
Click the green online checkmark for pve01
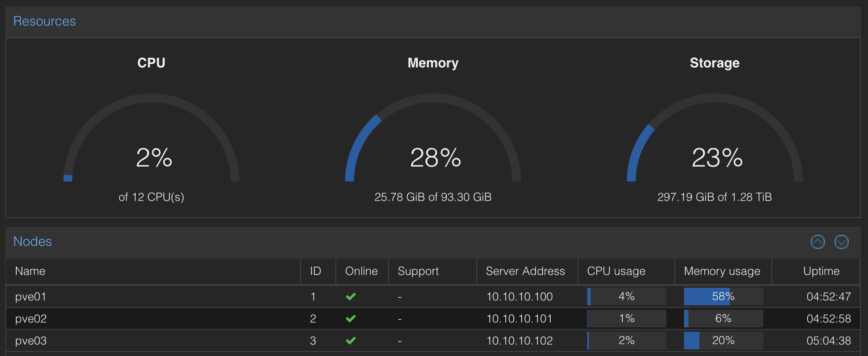350,297
